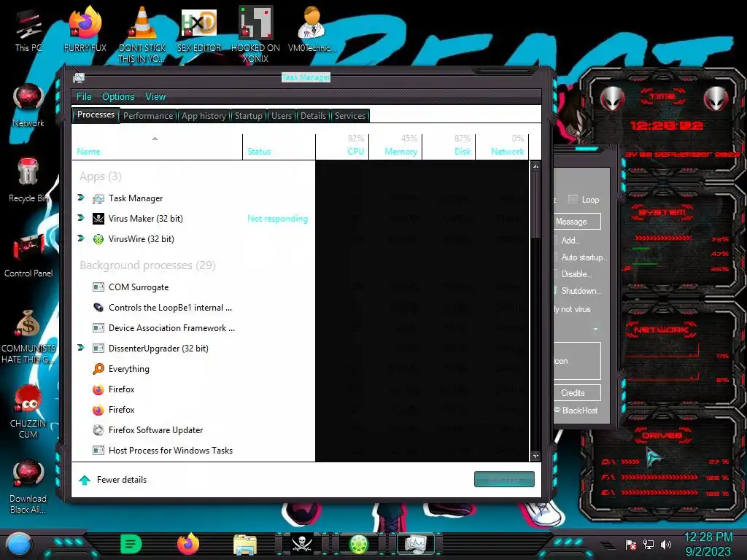The height and width of the screenshot is (560, 747).
Task: Expand the Task Manager app row
Action: pos(81,198)
